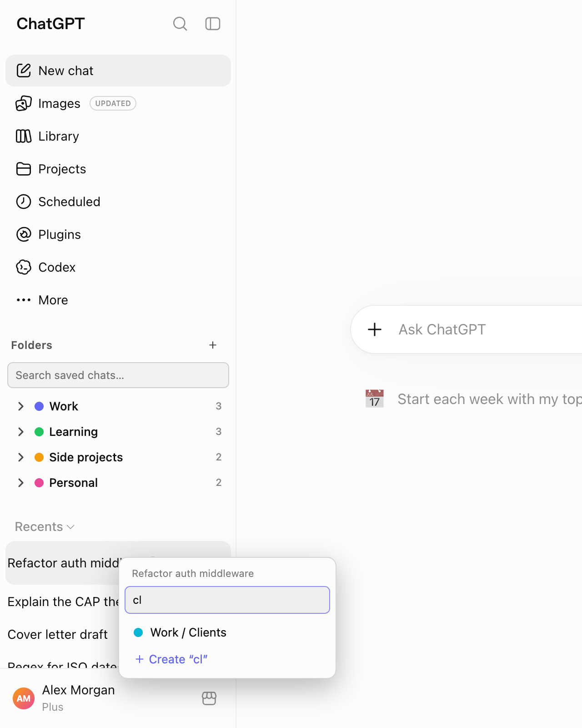
Task: Open search with the magnifier icon
Action: [x=180, y=24]
